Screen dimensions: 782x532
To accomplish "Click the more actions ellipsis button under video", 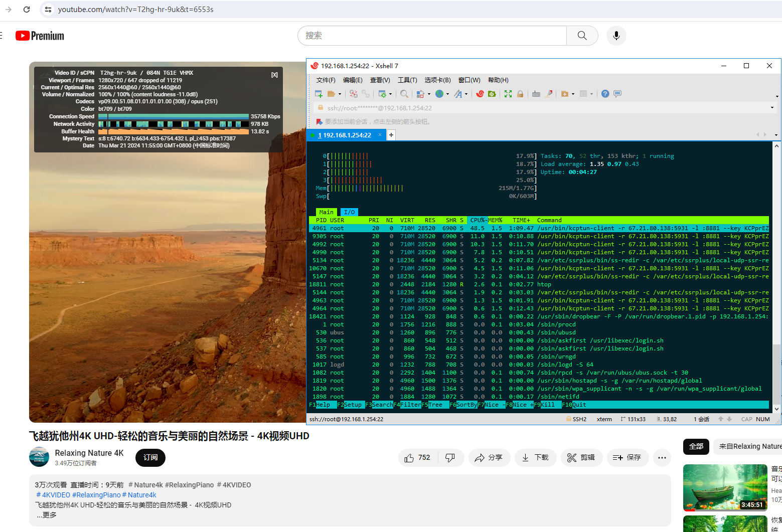I will [x=662, y=457].
